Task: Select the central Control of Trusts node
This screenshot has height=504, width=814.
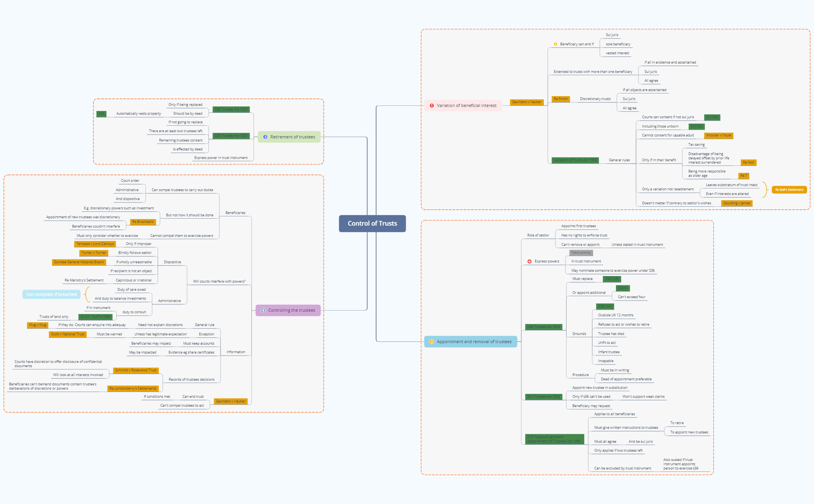Action: (372, 223)
